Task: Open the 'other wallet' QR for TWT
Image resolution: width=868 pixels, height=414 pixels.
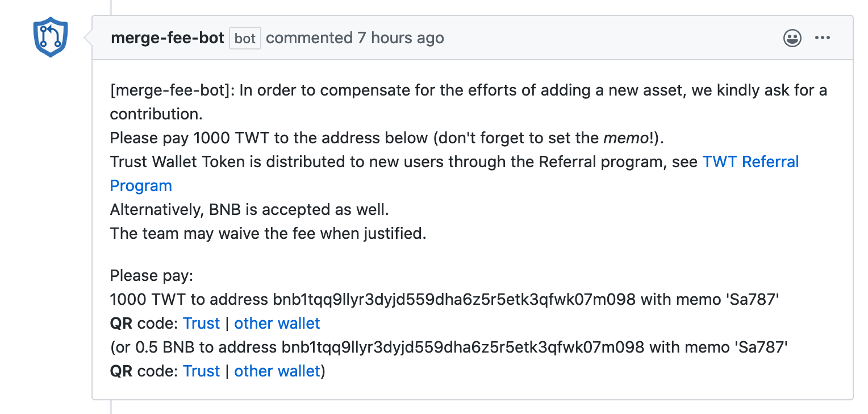Action: click(277, 323)
